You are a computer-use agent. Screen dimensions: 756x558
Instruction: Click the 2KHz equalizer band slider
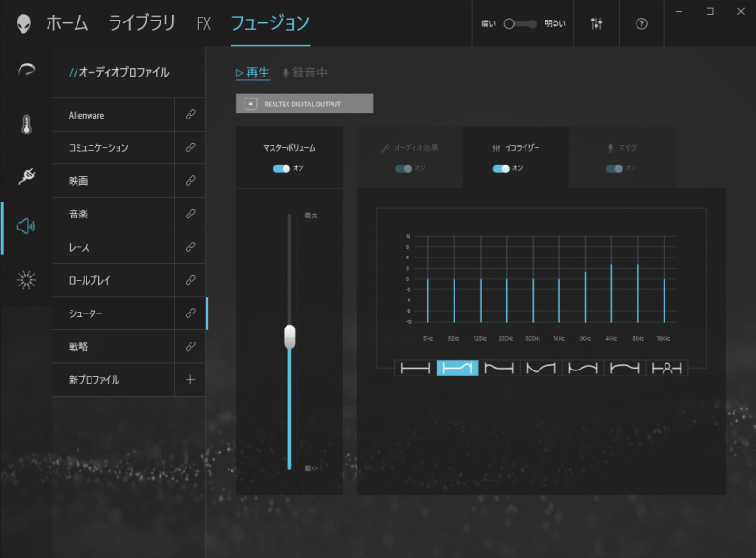coord(585,280)
